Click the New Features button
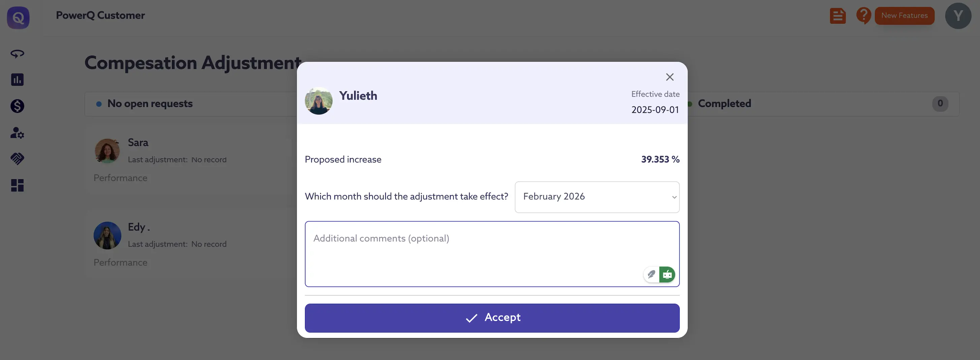This screenshot has width=980, height=360. (904, 16)
